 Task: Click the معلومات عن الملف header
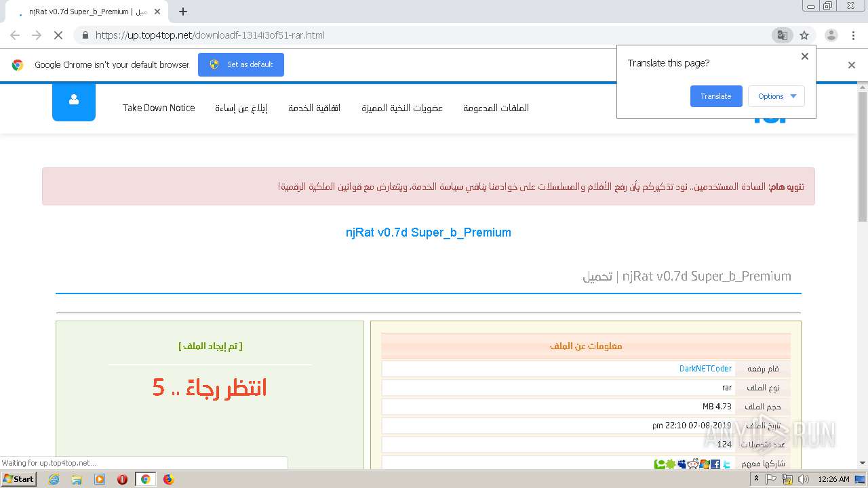pyautogui.click(x=586, y=346)
